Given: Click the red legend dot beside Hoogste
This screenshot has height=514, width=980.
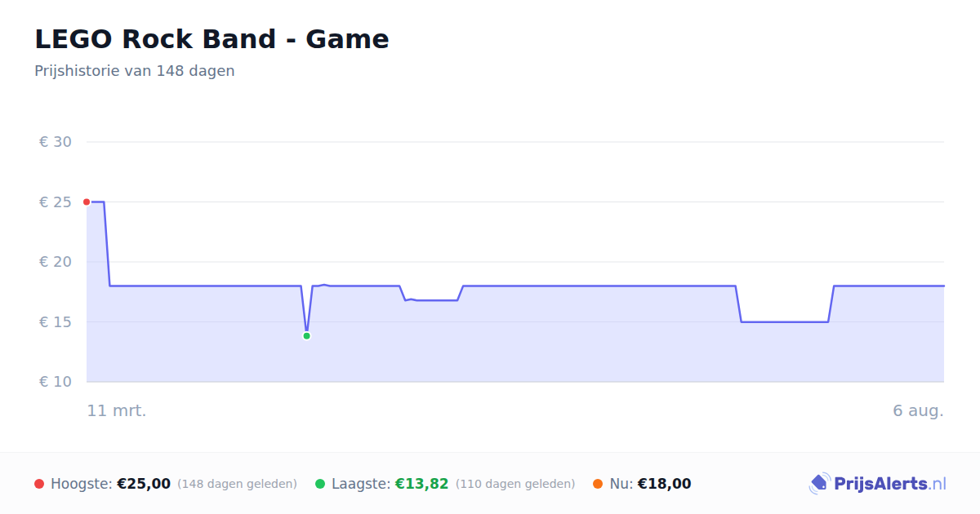Looking at the screenshot, I should (x=39, y=484).
